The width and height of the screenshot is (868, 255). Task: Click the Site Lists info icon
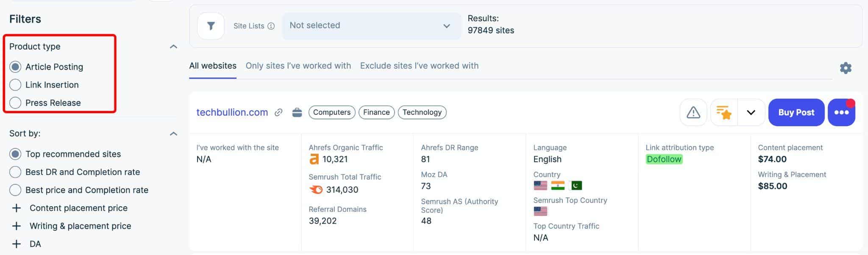pyautogui.click(x=271, y=26)
